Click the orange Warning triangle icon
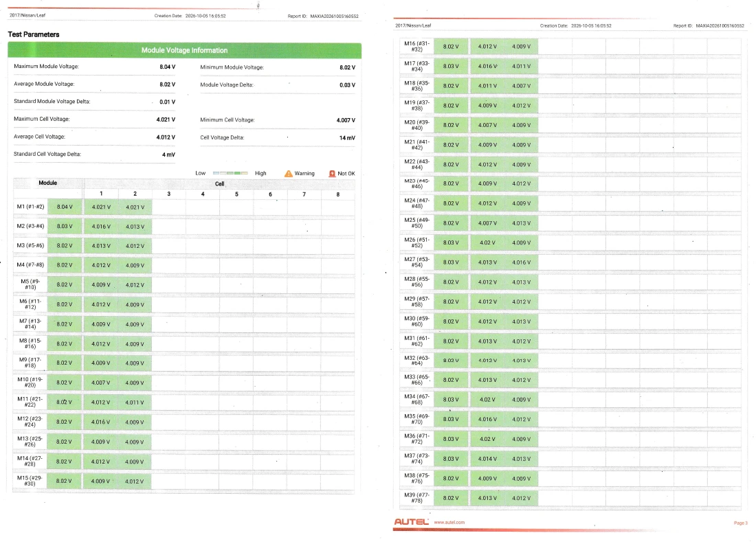Image resolution: width=756 pixels, height=544 pixels. [289, 174]
